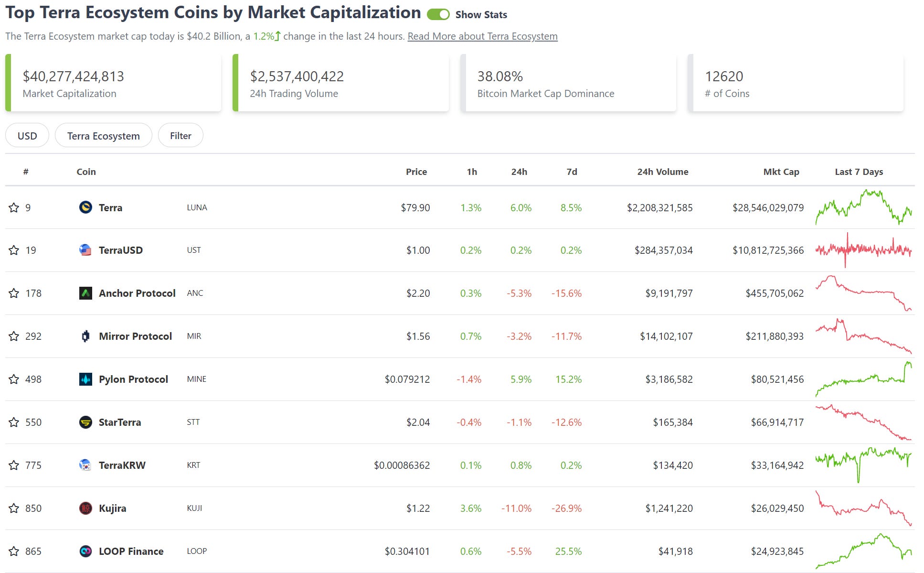Click the star next to Mirror Protocol
This screenshot has width=924, height=573.
[x=14, y=336]
